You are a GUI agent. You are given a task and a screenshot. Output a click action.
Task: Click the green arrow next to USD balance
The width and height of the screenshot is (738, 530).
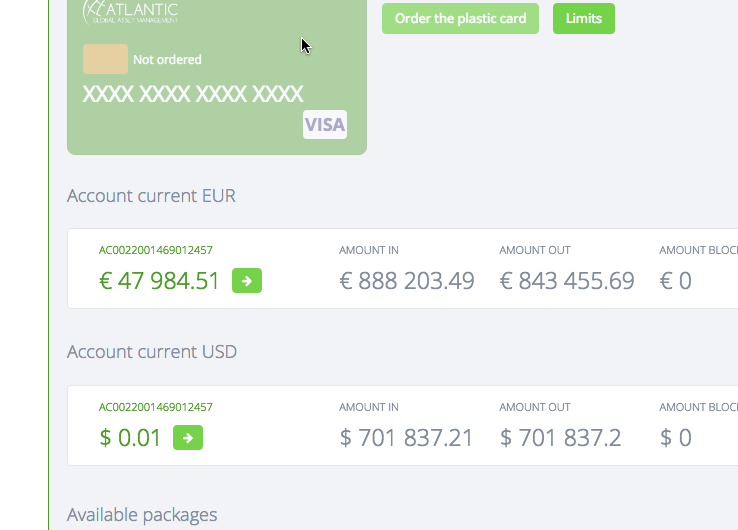(188, 438)
